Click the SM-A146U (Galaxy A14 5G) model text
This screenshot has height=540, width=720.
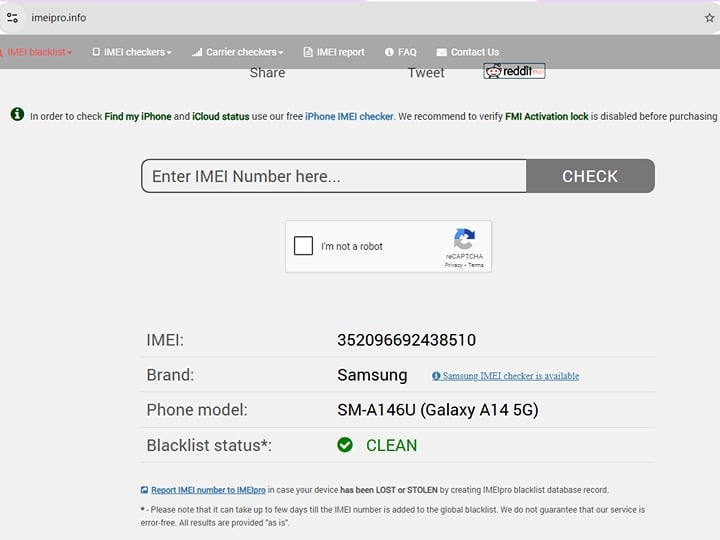coord(438,409)
